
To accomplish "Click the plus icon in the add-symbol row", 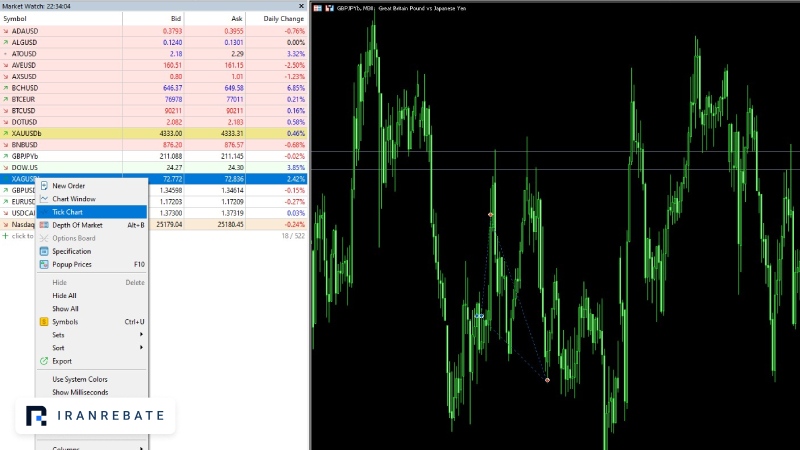I will click(6, 236).
